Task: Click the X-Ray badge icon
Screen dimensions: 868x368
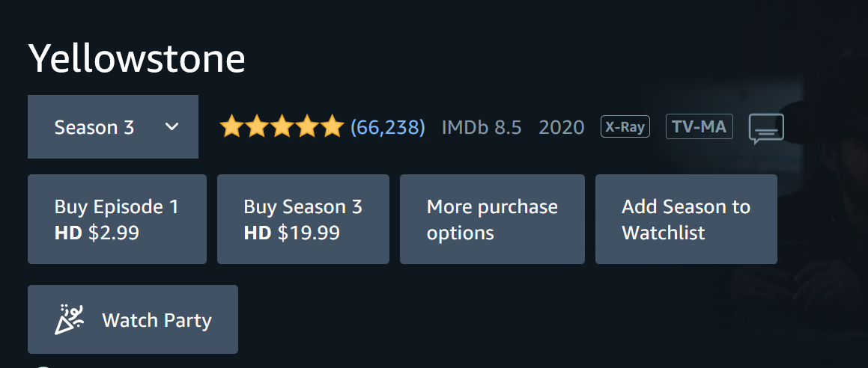Action: click(x=625, y=126)
